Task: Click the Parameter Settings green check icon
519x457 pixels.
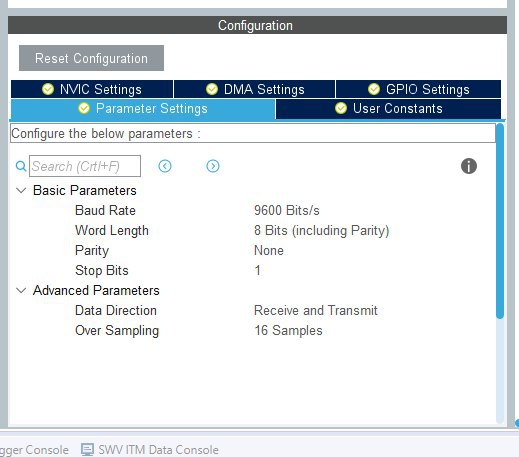Action: click(x=84, y=109)
